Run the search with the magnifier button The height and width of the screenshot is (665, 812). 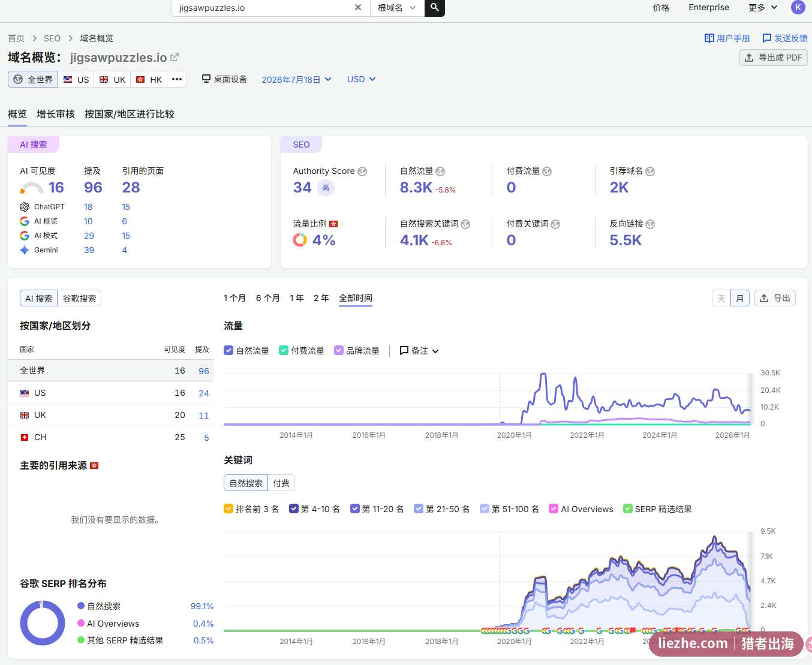[435, 8]
